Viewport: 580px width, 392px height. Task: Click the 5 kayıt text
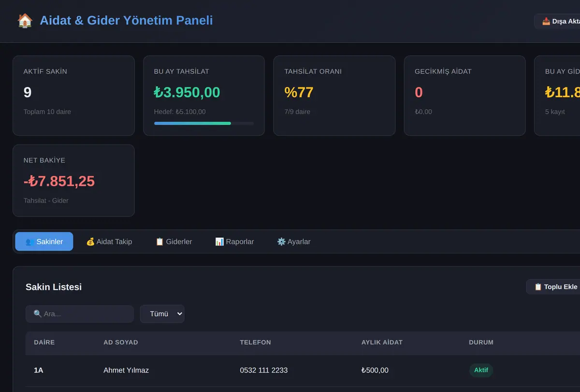coord(555,112)
